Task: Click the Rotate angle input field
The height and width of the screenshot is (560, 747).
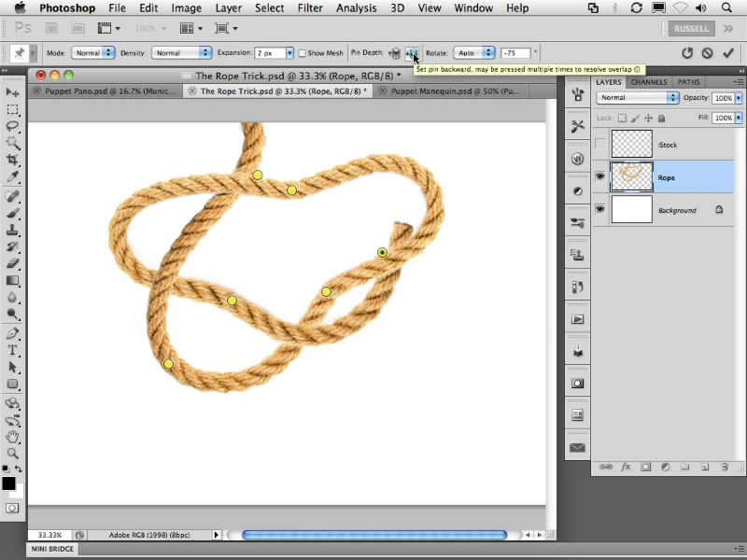Action: click(515, 53)
